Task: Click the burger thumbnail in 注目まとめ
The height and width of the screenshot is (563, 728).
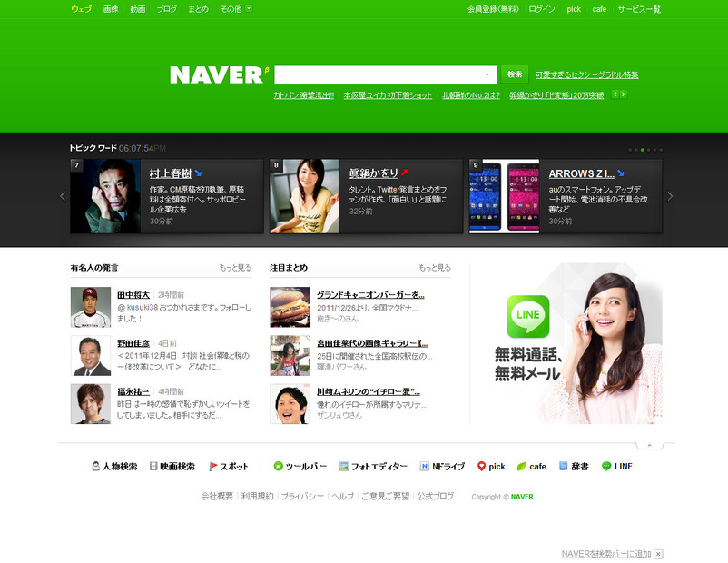Action: (x=290, y=307)
